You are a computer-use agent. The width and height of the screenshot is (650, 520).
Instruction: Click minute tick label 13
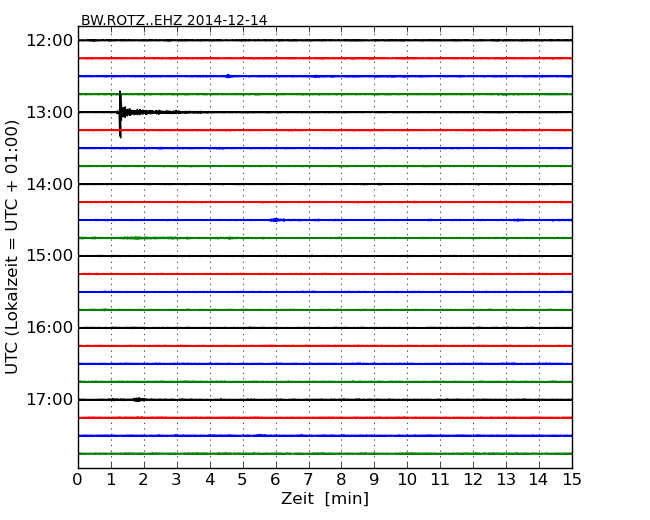[x=506, y=480]
